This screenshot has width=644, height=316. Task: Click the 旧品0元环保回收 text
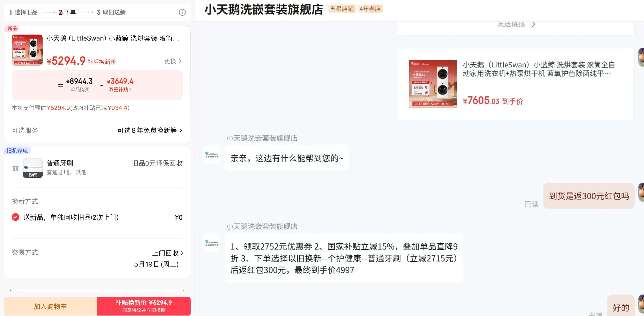[157, 163]
